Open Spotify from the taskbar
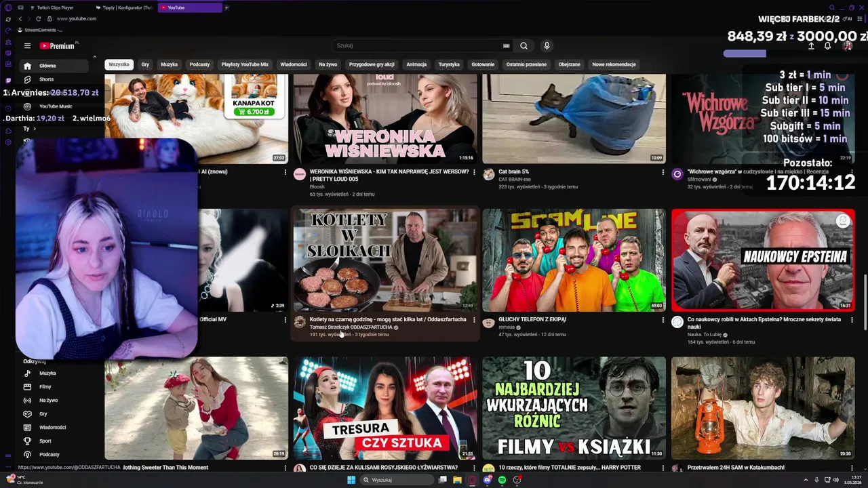Image resolution: width=868 pixels, height=488 pixels. tap(502, 480)
